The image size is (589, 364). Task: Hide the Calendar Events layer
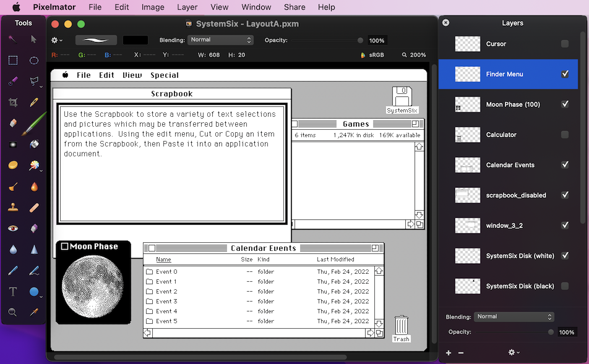coord(565,165)
